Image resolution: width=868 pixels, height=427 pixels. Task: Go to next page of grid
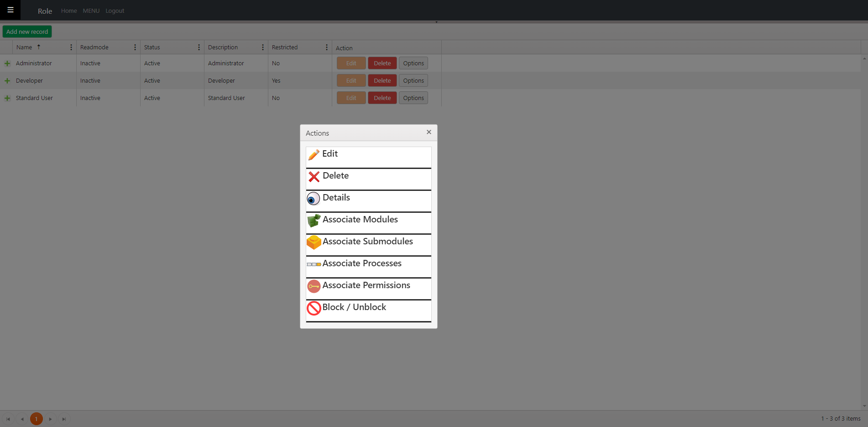[50, 419]
